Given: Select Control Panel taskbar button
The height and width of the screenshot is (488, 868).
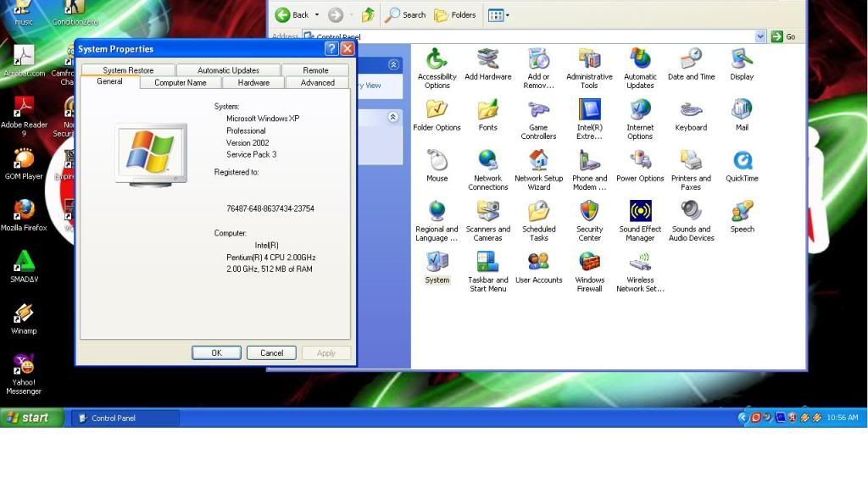Looking at the screenshot, I should [x=125, y=419].
